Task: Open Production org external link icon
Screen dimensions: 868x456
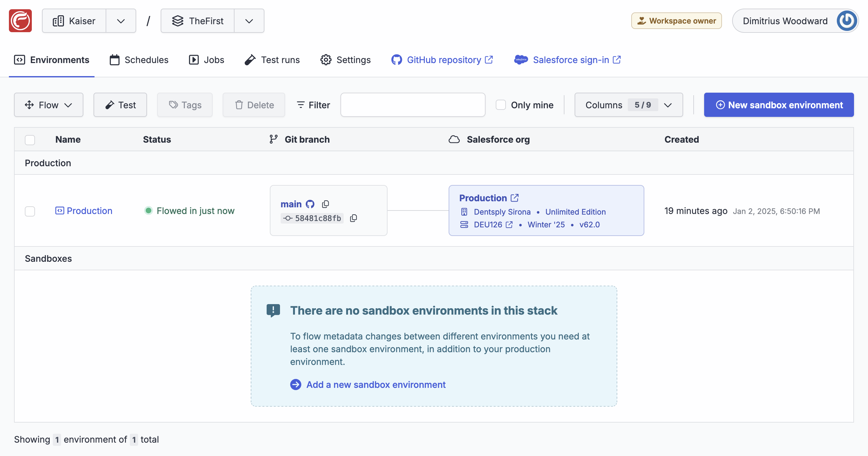Action: 514,198
